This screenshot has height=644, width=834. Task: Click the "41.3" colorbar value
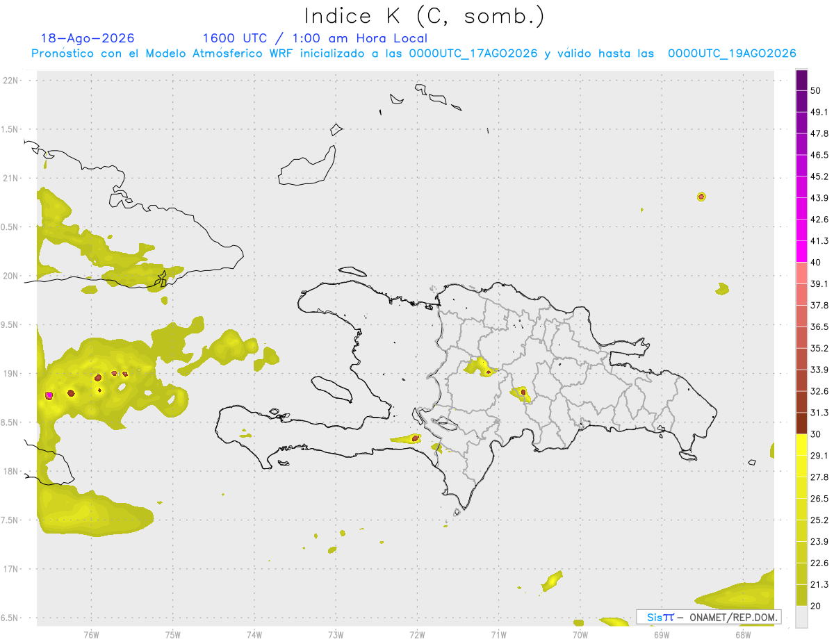pyautogui.click(x=819, y=241)
